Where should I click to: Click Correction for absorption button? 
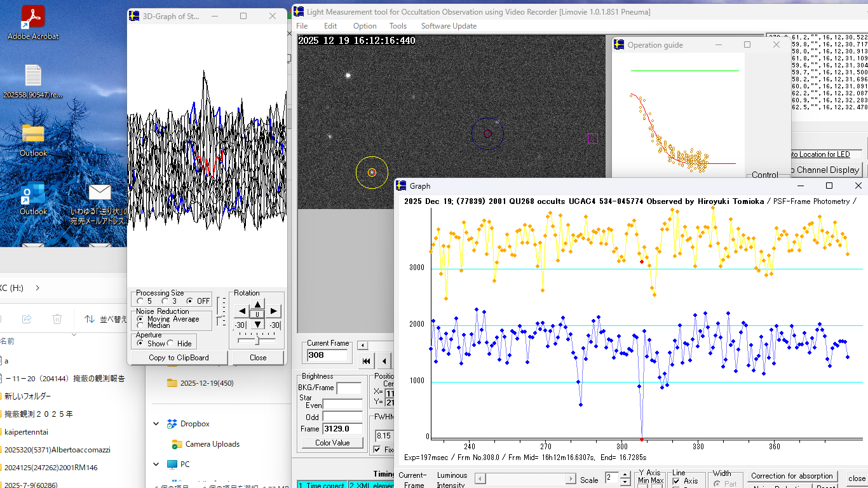(x=792, y=476)
